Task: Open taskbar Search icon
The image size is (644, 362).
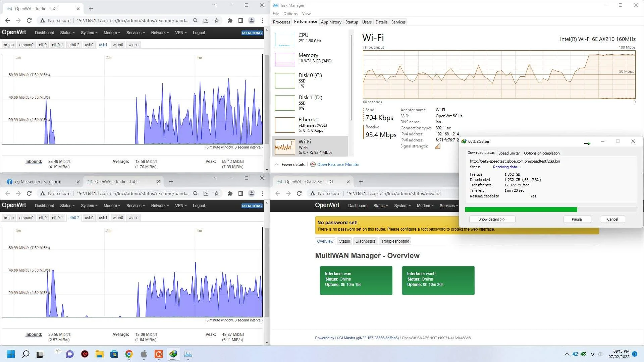Action: [x=25, y=354]
